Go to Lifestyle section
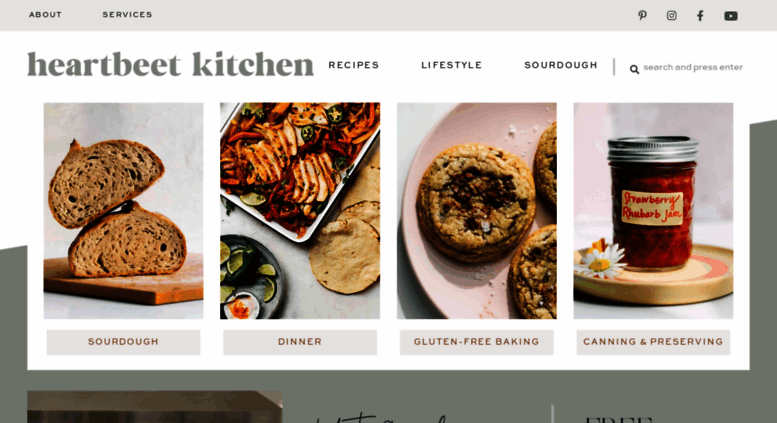Viewport: 777px width, 423px height. tap(451, 65)
